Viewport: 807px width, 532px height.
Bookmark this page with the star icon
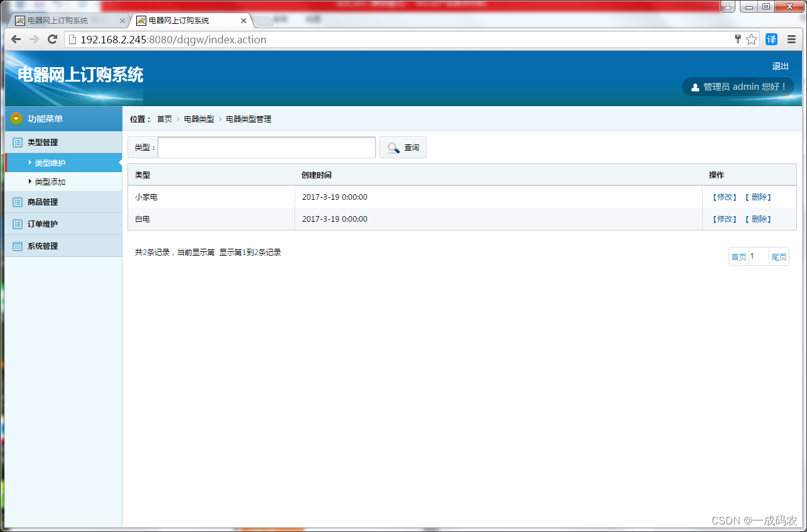click(752, 40)
